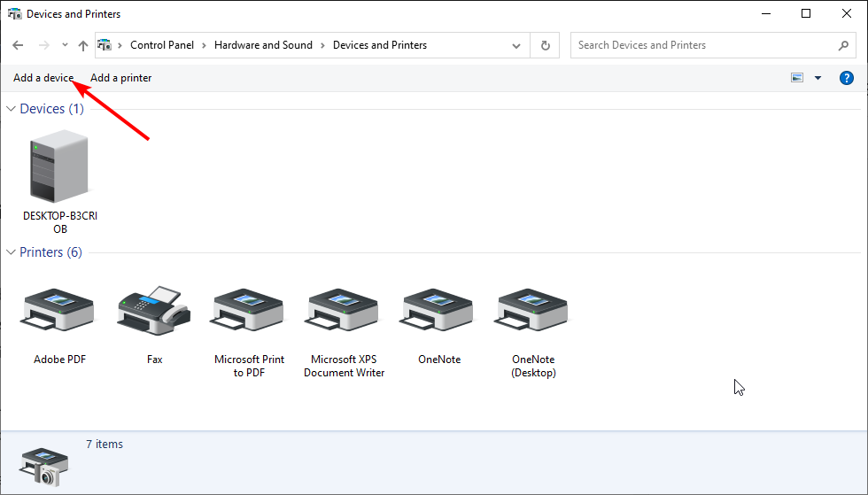
Task: Click the address bar location icon
Action: tap(105, 45)
